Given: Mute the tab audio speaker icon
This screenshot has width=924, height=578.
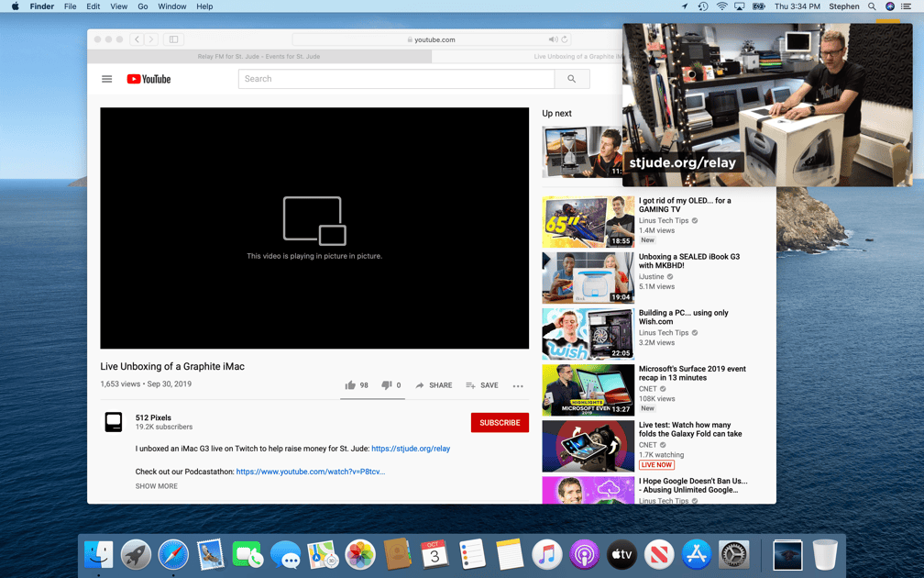Looking at the screenshot, I should pos(553,39).
